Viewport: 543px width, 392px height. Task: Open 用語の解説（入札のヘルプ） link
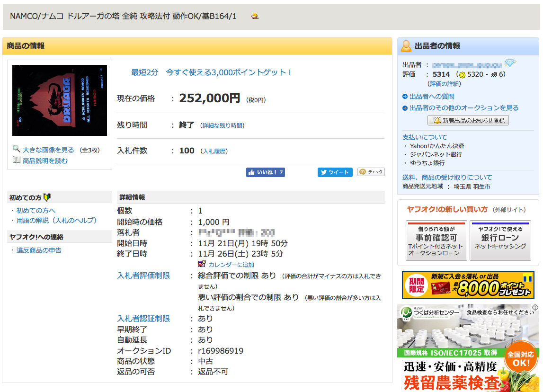tap(56, 221)
